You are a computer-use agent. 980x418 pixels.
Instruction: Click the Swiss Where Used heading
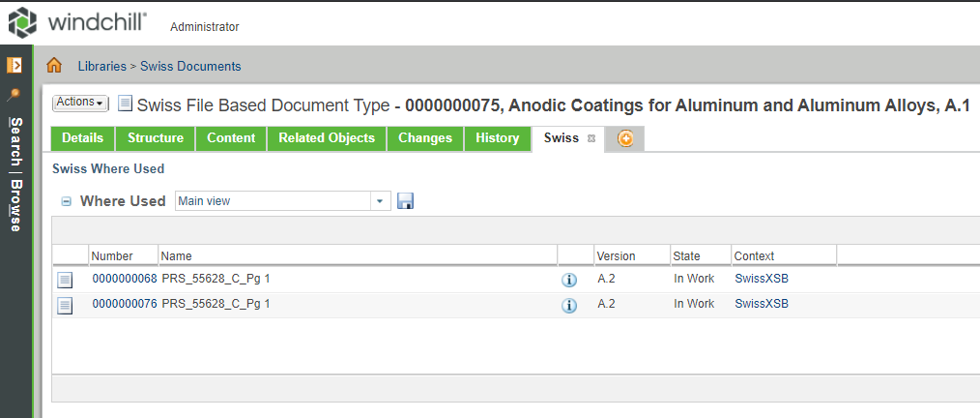(108, 168)
